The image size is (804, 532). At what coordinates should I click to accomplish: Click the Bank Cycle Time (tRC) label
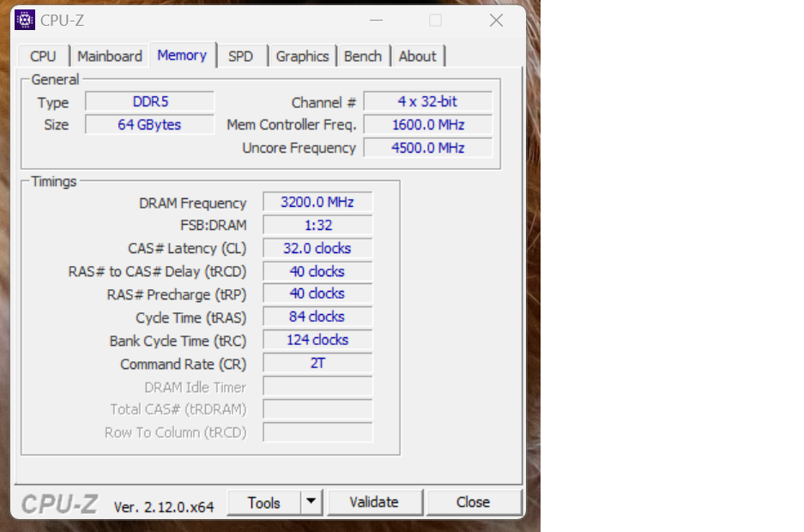click(178, 341)
